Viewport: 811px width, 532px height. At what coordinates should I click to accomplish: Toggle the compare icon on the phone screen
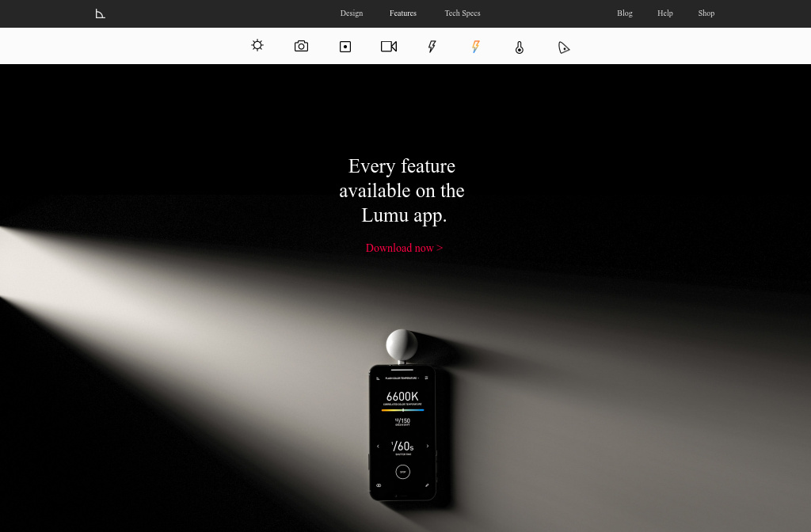click(x=379, y=485)
